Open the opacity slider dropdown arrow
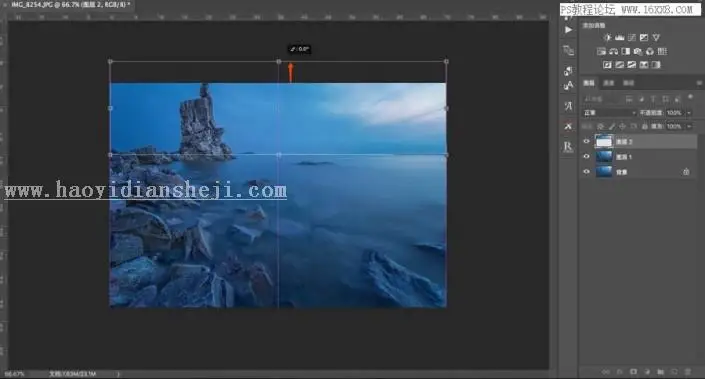Viewport: 705px width, 379px height. [x=689, y=113]
